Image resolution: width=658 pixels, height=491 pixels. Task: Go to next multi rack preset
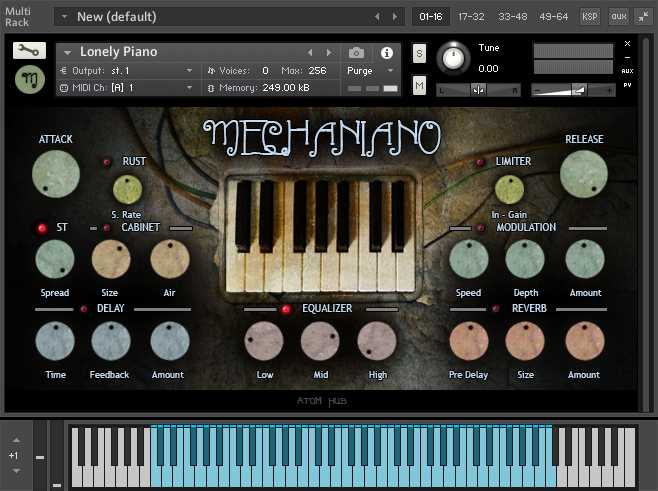395,16
